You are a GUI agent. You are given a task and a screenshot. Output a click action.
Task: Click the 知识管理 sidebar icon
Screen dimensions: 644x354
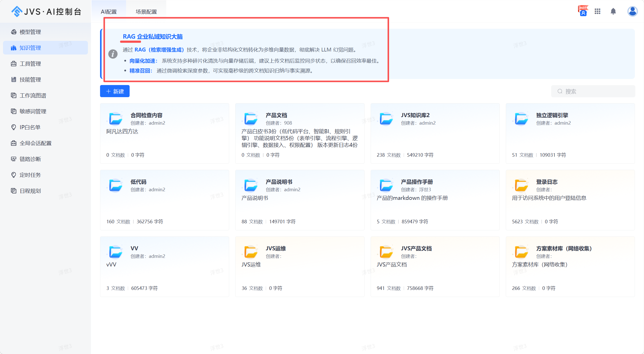click(x=14, y=48)
